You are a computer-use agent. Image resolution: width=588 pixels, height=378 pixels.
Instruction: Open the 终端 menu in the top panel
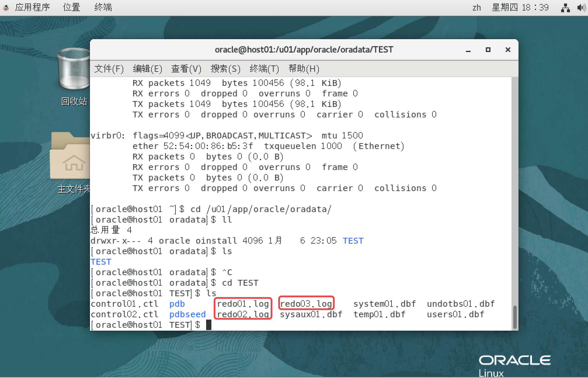(x=103, y=7)
